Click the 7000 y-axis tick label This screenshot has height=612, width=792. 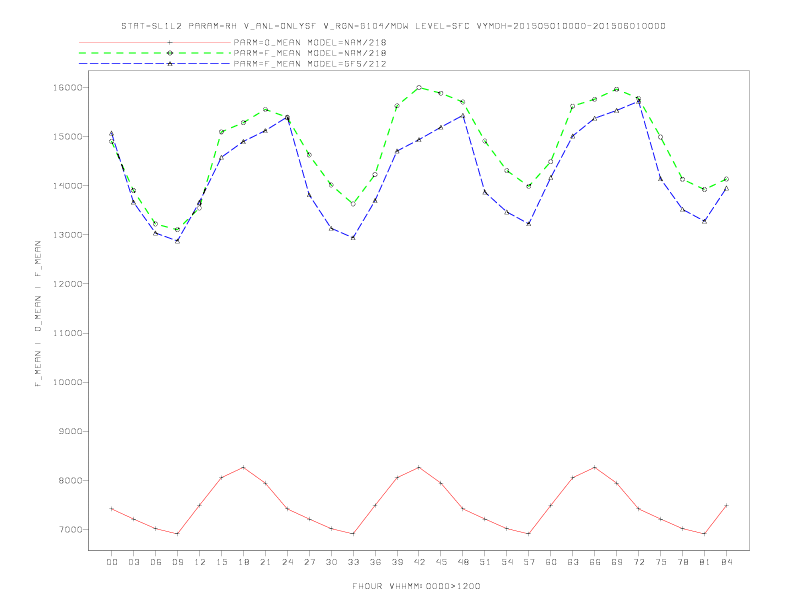click(x=70, y=530)
